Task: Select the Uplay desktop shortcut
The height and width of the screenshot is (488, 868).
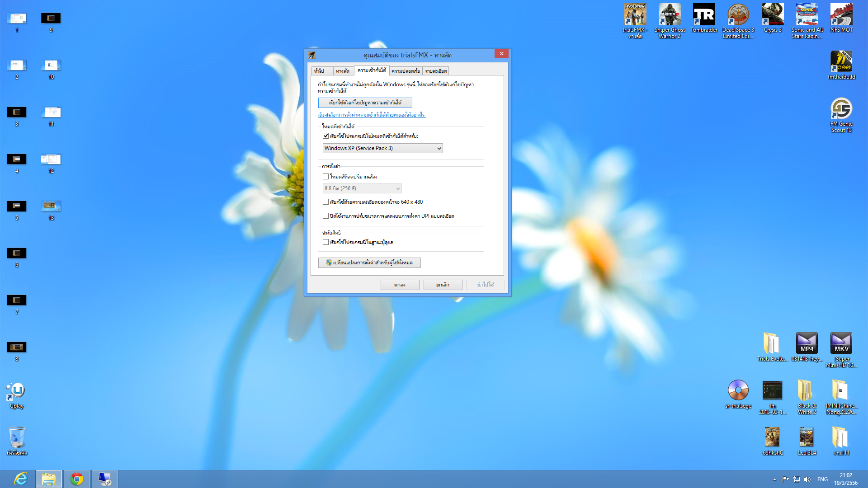Action: pos(17,391)
